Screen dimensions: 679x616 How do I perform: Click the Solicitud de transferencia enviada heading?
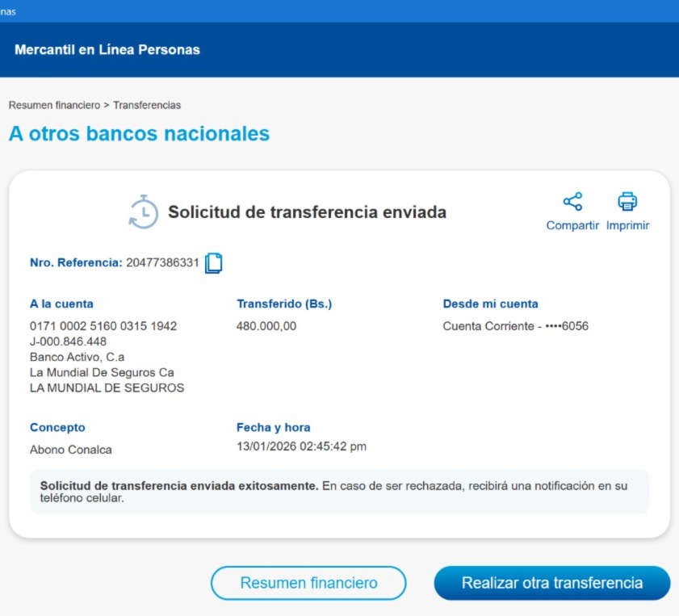pyautogui.click(x=307, y=212)
